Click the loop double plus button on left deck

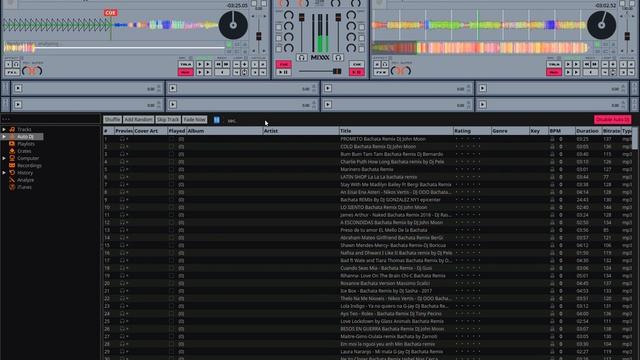(244, 64)
